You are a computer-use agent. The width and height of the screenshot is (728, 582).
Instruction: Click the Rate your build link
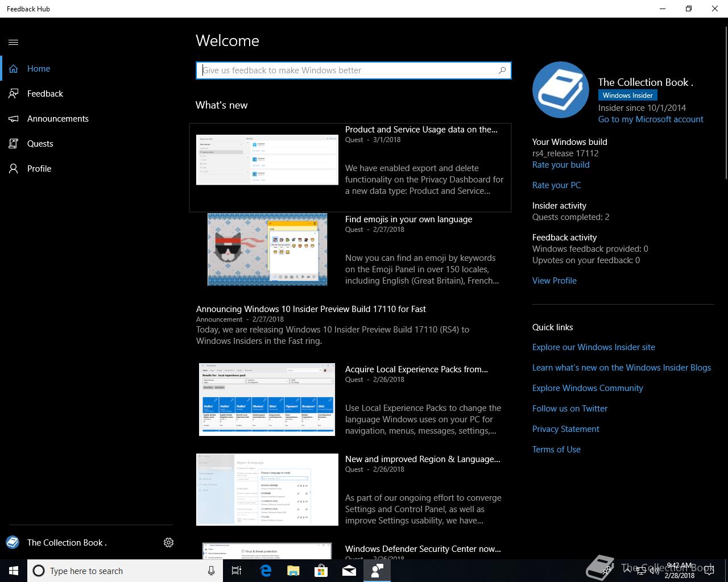(561, 165)
